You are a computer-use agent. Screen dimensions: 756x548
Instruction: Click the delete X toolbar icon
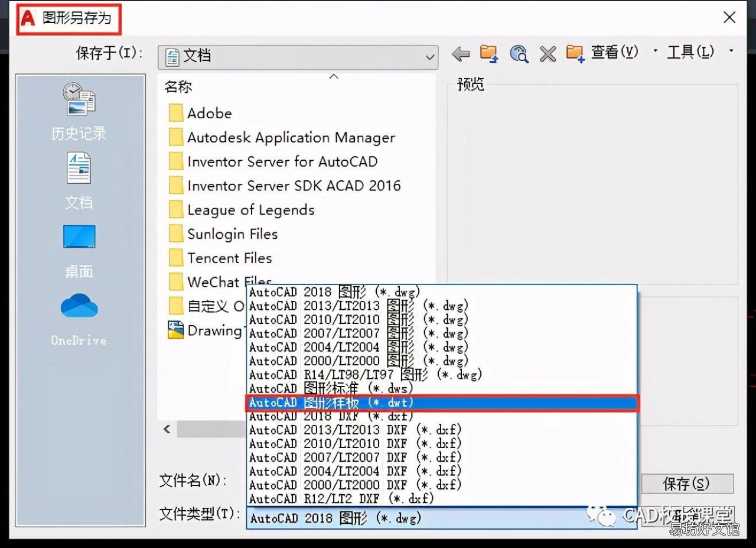click(x=548, y=54)
